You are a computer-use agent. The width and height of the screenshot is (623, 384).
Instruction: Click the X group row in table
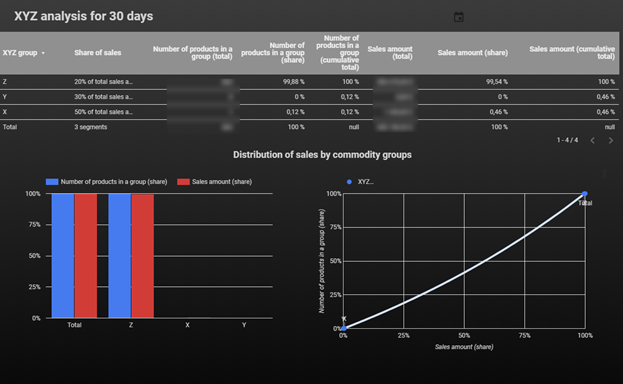(x=309, y=112)
